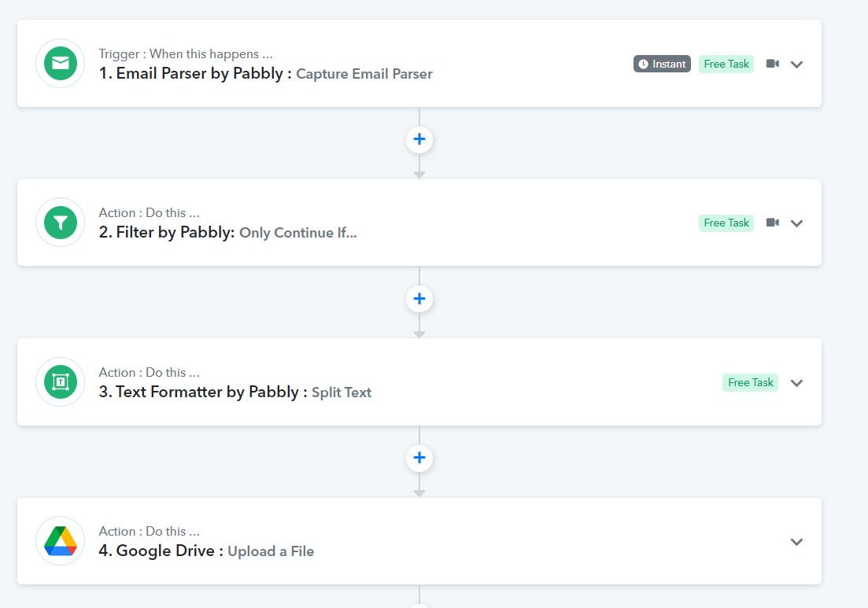Click 'Action : Do this ...' above Text Formatter
This screenshot has width=868, height=608.
[149, 372]
